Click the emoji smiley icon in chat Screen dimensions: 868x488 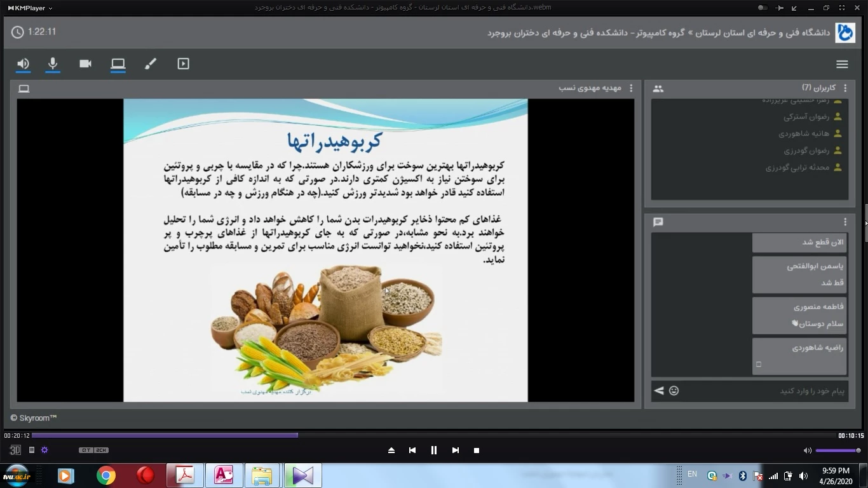click(x=674, y=391)
